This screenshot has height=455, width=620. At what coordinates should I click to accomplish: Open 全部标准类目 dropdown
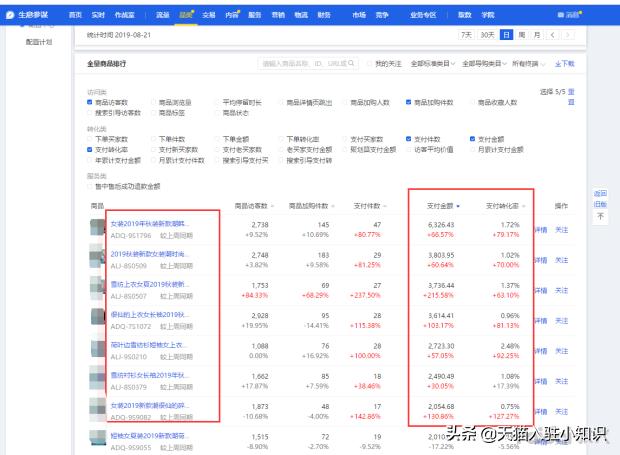tap(433, 64)
